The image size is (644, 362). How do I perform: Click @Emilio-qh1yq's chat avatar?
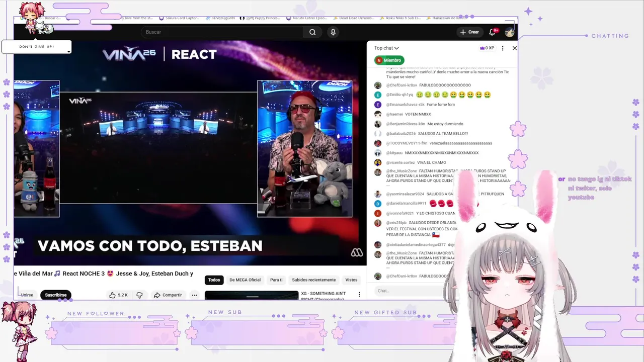tap(378, 95)
